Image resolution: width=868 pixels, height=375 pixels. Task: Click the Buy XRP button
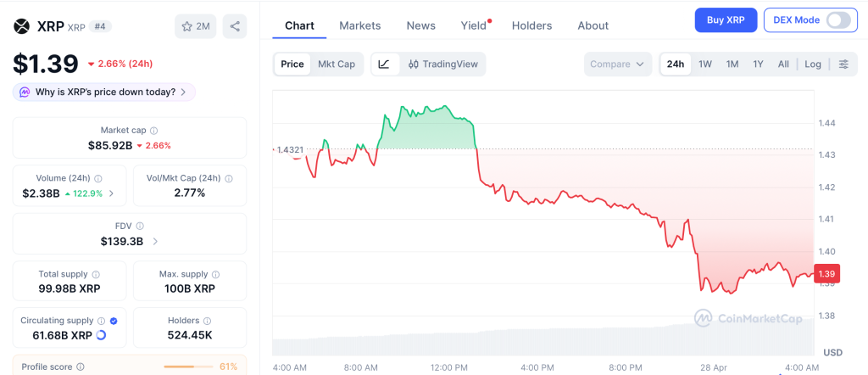point(726,20)
